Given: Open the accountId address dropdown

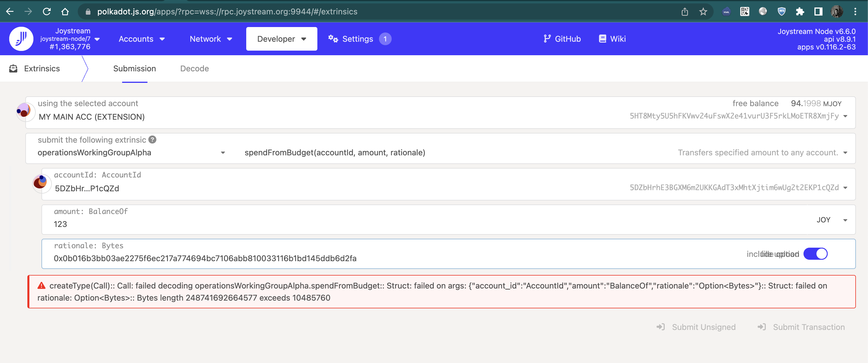Looking at the screenshot, I should tap(845, 188).
